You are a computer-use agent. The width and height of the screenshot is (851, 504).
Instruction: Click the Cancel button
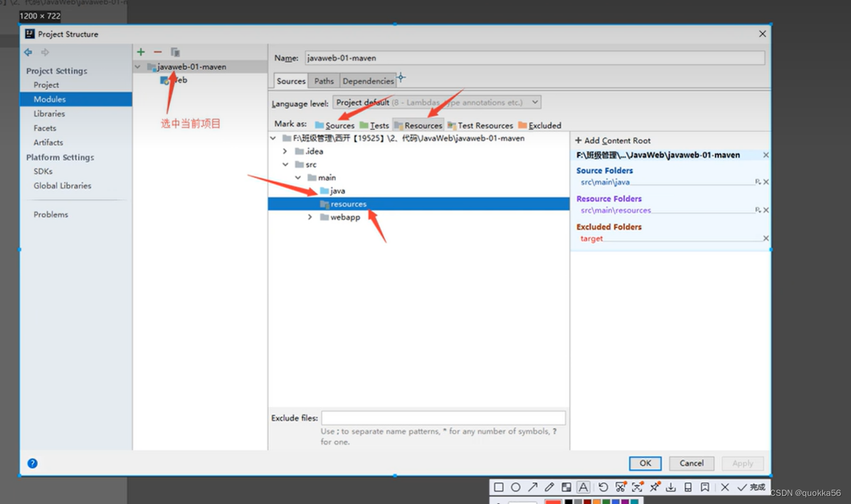pyautogui.click(x=691, y=463)
